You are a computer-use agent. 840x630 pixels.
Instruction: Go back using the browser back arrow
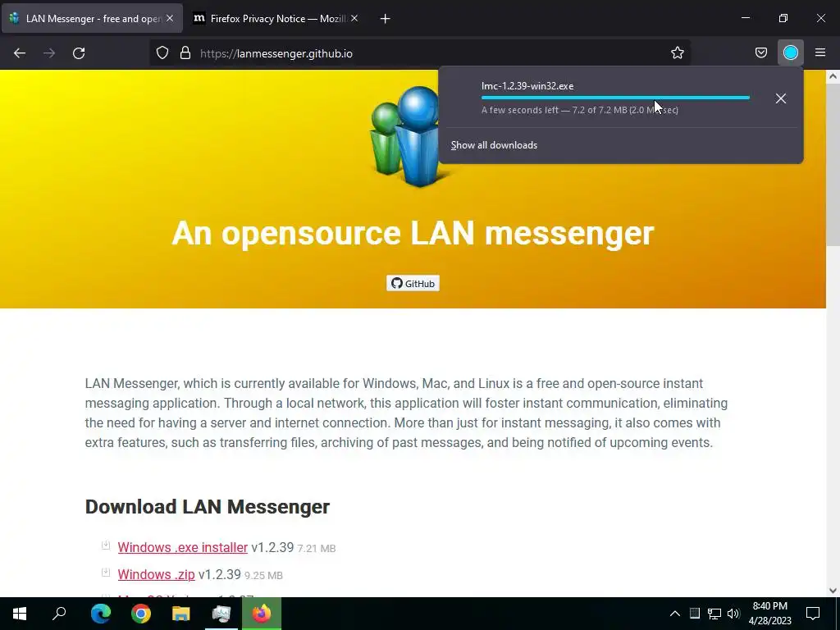20,53
